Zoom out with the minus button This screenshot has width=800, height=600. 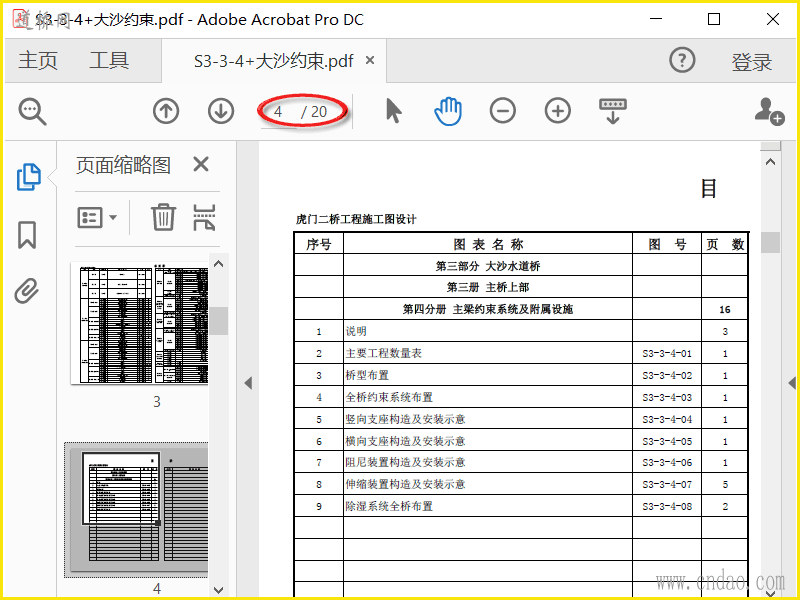pyautogui.click(x=503, y=111)
